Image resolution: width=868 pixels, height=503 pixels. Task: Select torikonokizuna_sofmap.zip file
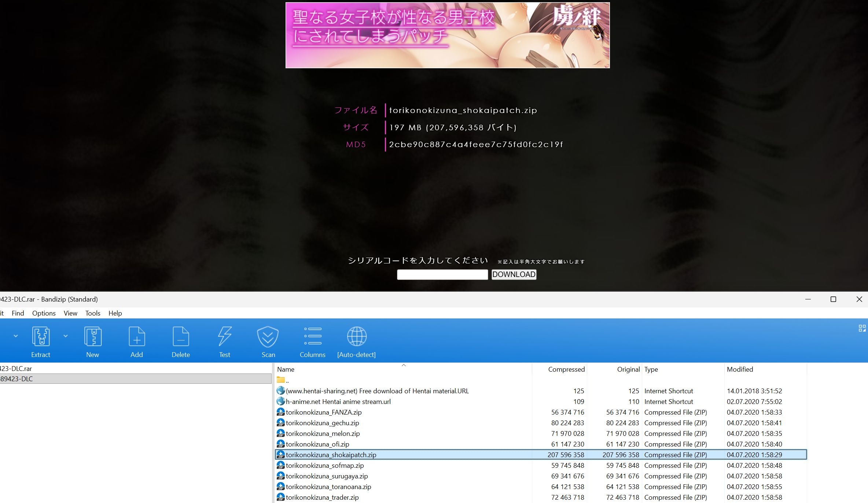tap(541, 465)
